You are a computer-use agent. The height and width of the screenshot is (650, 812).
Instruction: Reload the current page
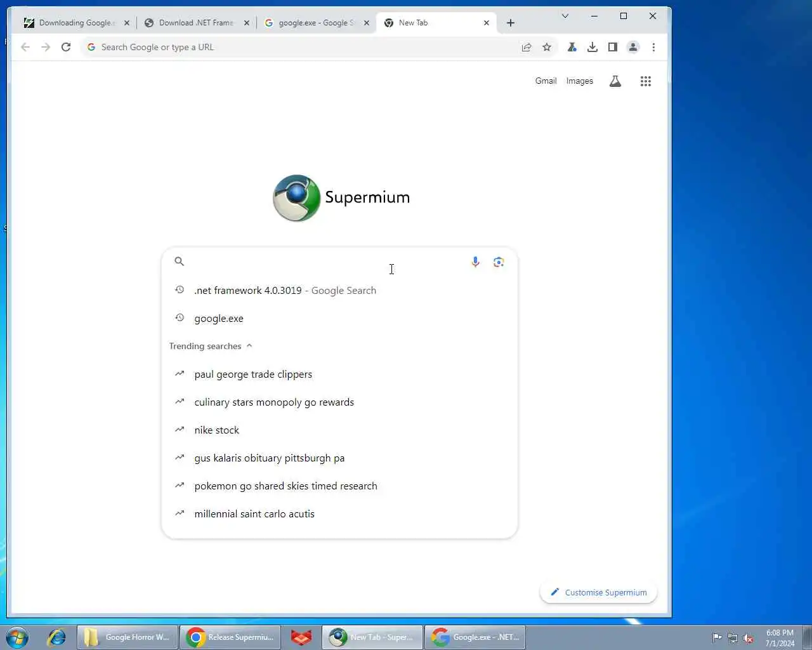tap(66, 47)
